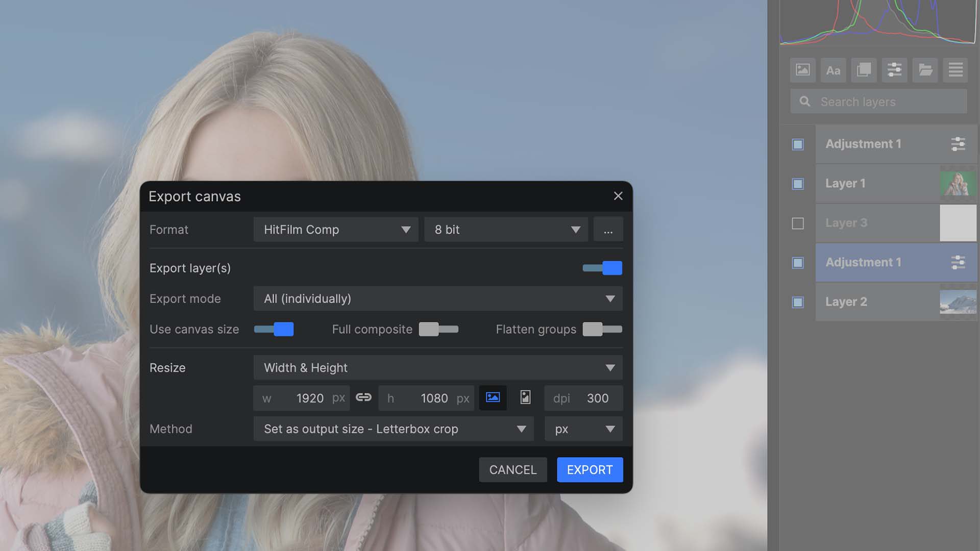
Task: Click the Resize label
Action: tap(167, 367)
